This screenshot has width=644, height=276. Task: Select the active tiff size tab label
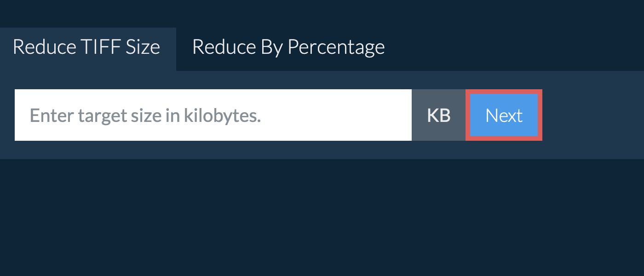pyautogui.click(x=86, y=46)
